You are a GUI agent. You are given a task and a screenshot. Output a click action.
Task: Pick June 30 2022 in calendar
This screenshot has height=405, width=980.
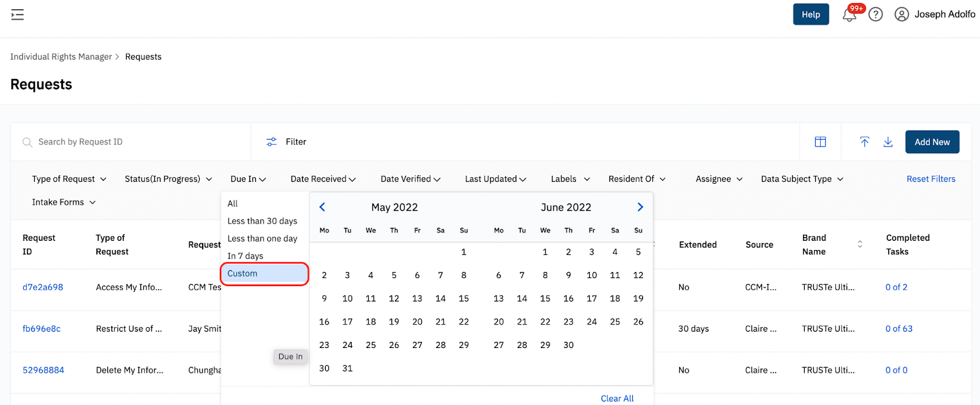click(568, 345)
